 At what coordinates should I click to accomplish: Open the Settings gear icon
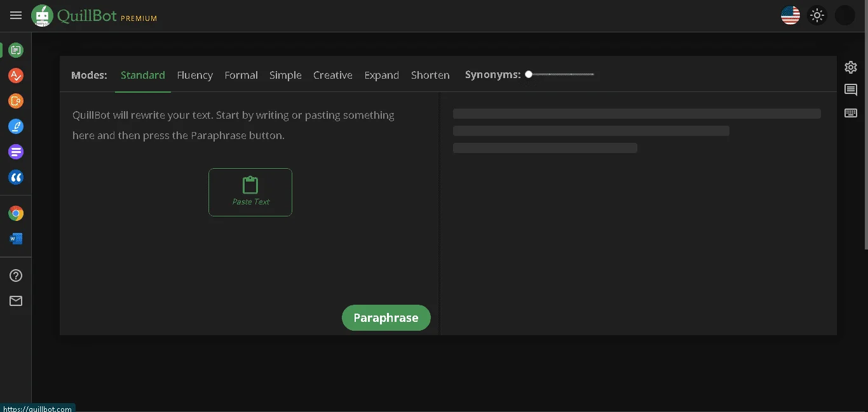[851, 67]
